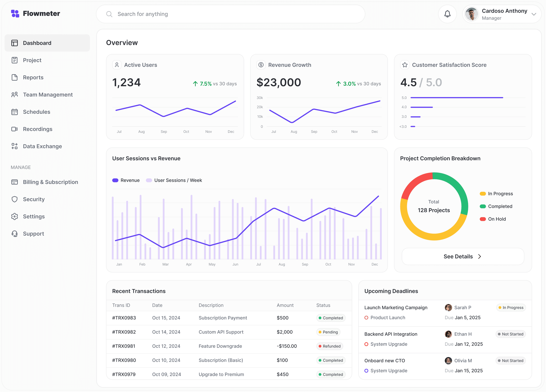The height and width of the screenshot is (392, 546).
Task: Go to Team Management section
Action: 48,95
